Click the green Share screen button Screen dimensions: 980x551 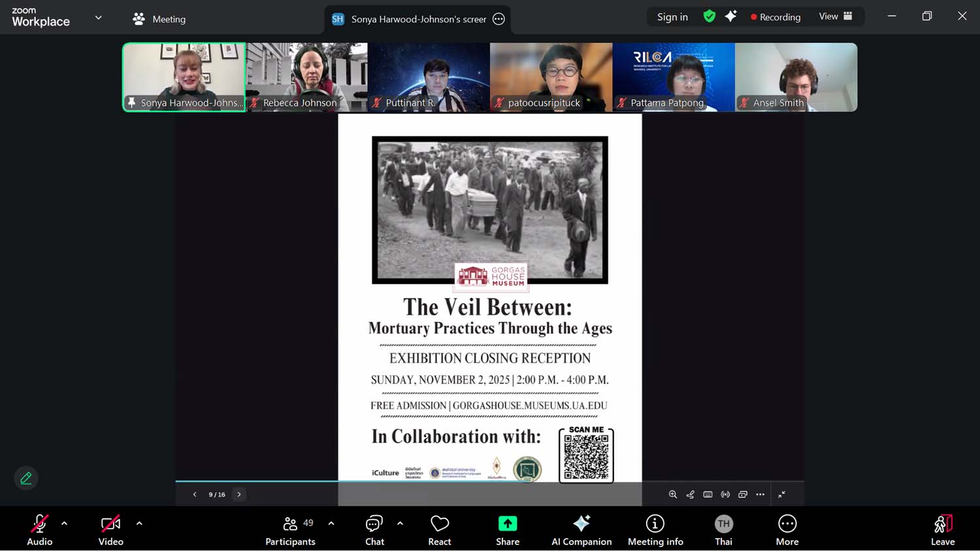(508, 529)
